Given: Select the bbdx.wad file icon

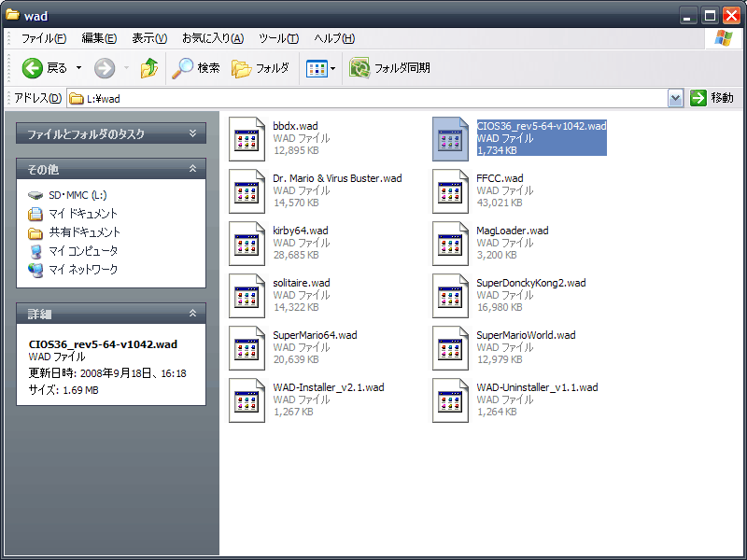Looking at the screenshot, I should click(247, 139).
